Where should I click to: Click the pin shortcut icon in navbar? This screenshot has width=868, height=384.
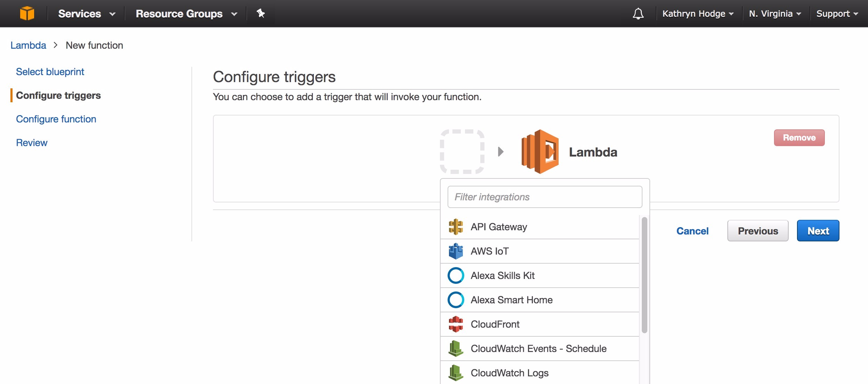coord(261,14)
